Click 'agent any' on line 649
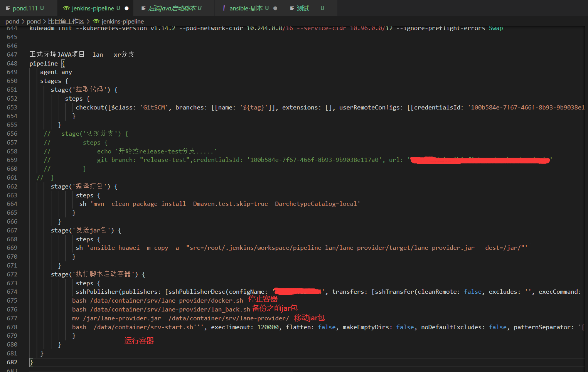This screenshot has width=588, height=372. coord(56,72)
